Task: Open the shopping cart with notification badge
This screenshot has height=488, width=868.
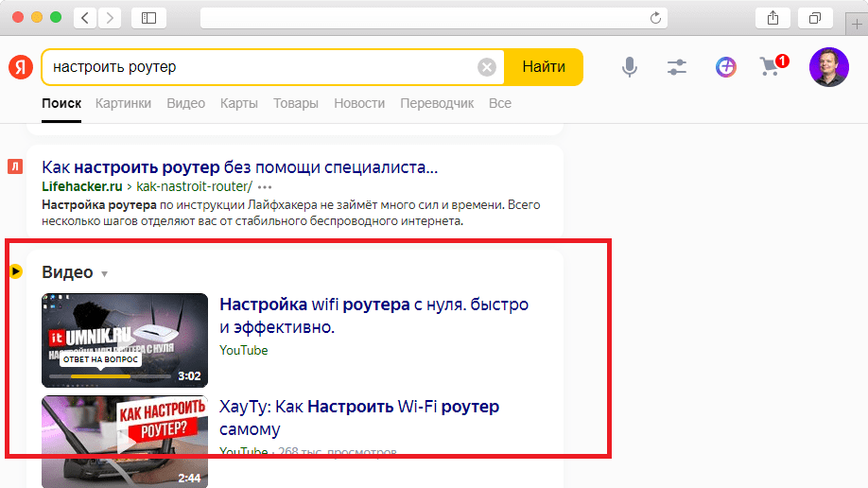Action: coord(773,66)
